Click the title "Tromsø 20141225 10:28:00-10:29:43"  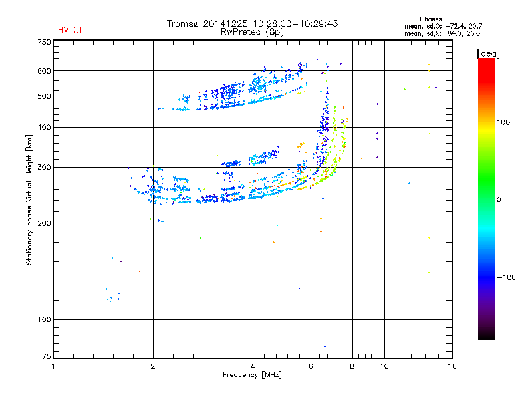point(252,23)
